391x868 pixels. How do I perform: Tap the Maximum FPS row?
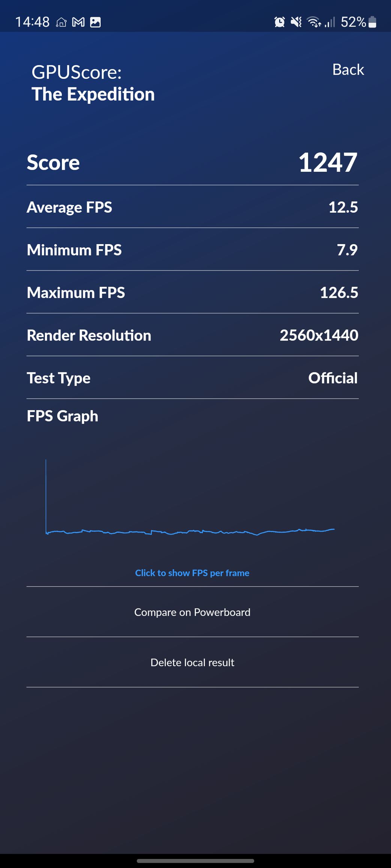click(x=192, y=292)
